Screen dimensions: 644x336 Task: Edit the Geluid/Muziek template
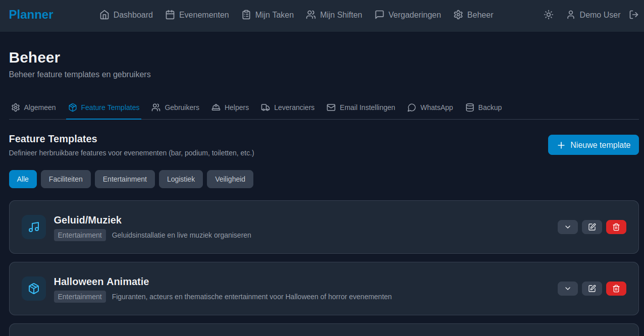(592, 227)
